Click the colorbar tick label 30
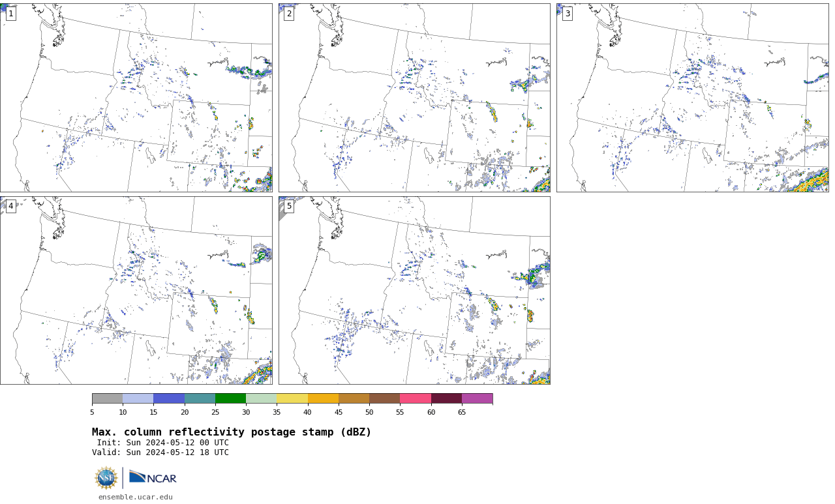 tap(246, 412)
